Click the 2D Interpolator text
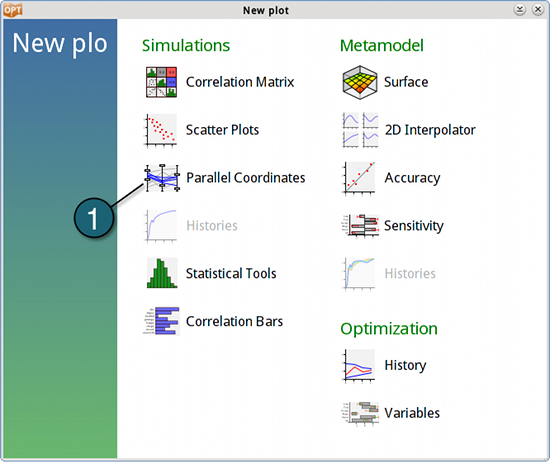550x464 pixels. 430,130
